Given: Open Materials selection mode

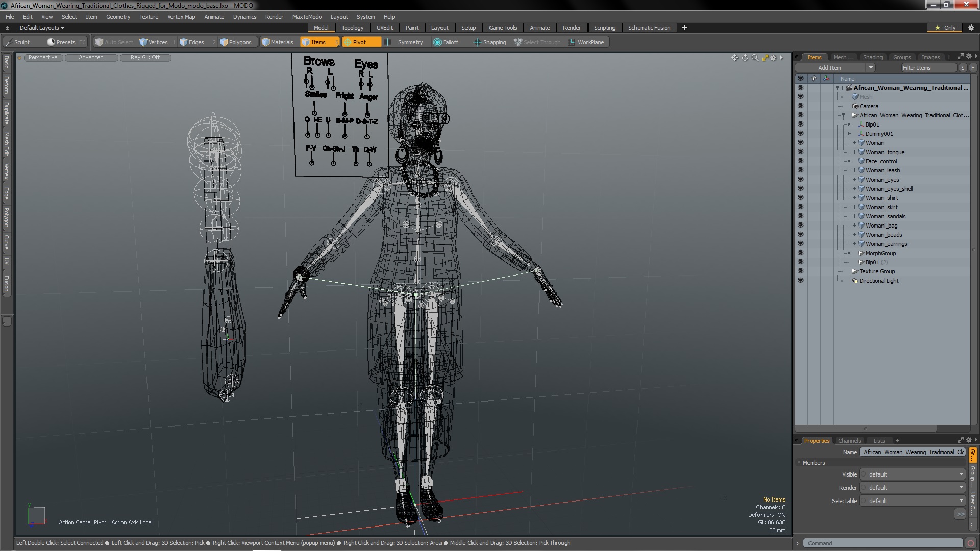Looking at the screenshot, I should click(277, 42).
